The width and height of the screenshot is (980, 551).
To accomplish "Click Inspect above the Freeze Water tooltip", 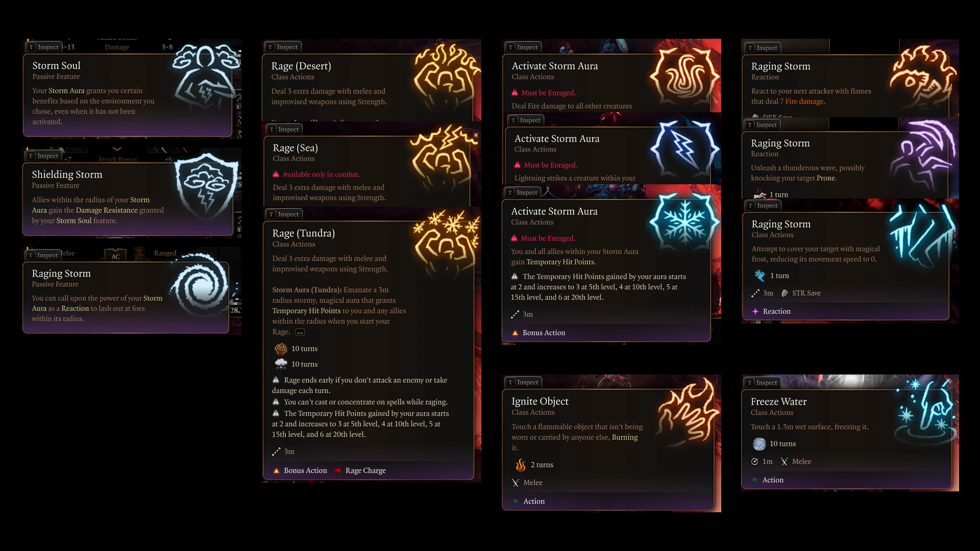I will click(x=762, y=383).
